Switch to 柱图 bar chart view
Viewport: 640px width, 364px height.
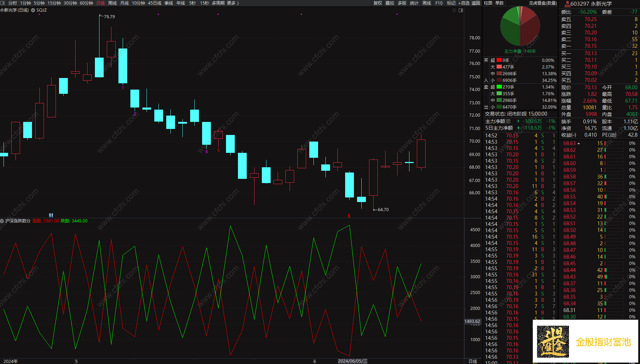[488, 3]
